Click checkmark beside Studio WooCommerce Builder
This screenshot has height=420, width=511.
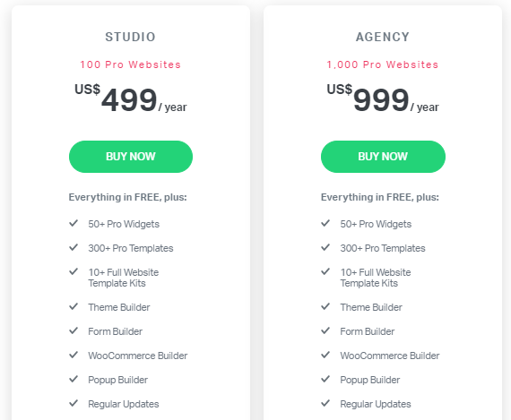click(74, 355)
